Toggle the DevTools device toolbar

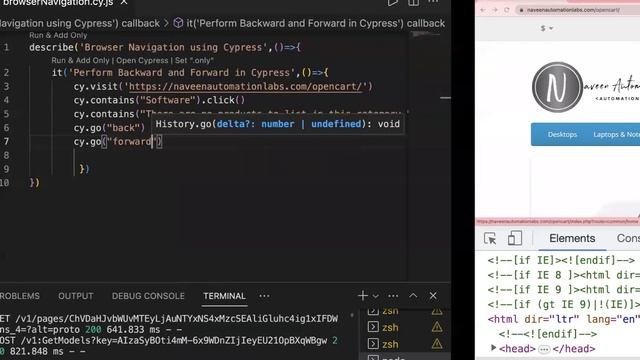514,238
